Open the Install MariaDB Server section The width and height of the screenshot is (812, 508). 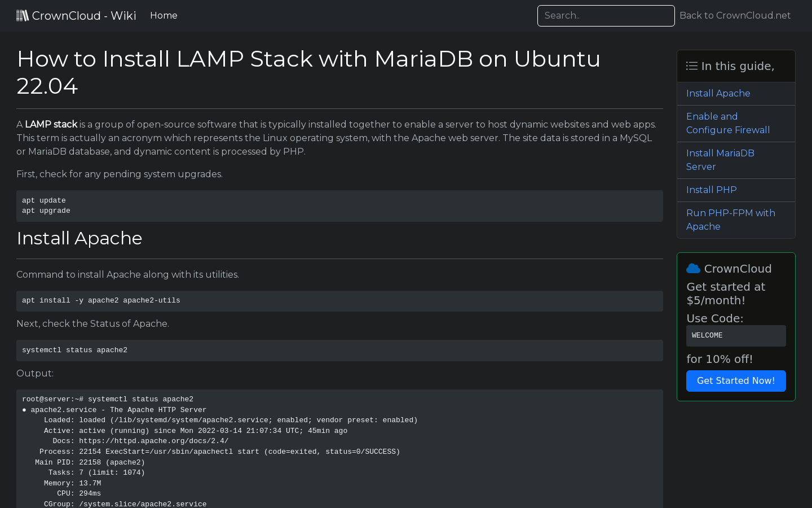click(720, 160)
